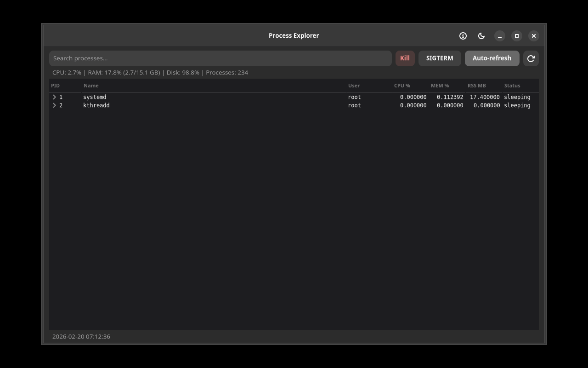The image size is (588, 368).
Task: Sort processes by the Name column
Action: (x=91, y=86)
